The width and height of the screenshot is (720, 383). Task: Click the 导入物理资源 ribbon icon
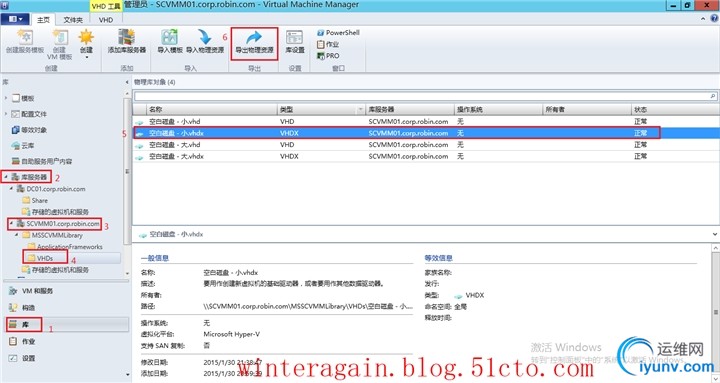(x=205, y=41)
